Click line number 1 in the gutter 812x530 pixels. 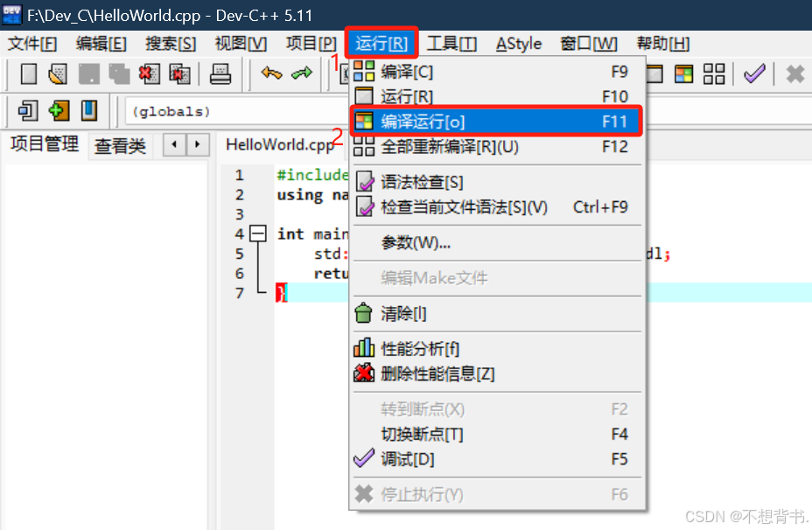(239, 175)
